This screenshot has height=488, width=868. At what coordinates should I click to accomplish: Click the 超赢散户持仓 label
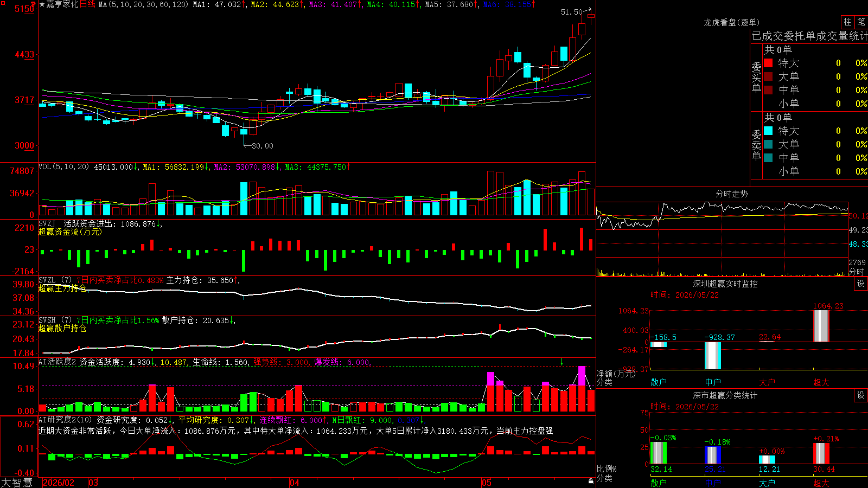pyautogui.click(x=62, y=328)
